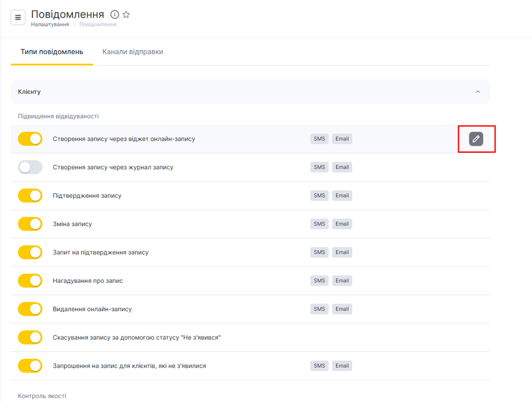
Task: Click Email badge for Видалення онлайн-запису
Action: tap(342, 309)
